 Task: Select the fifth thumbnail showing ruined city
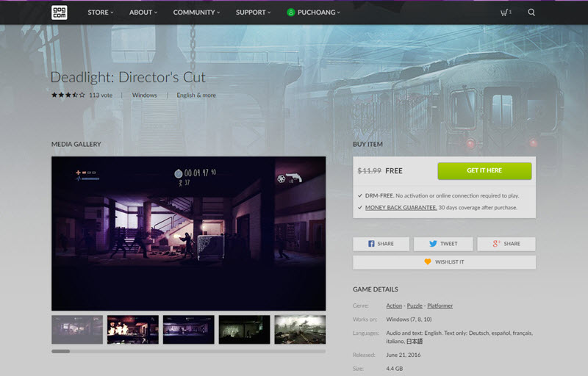point(300,330)
